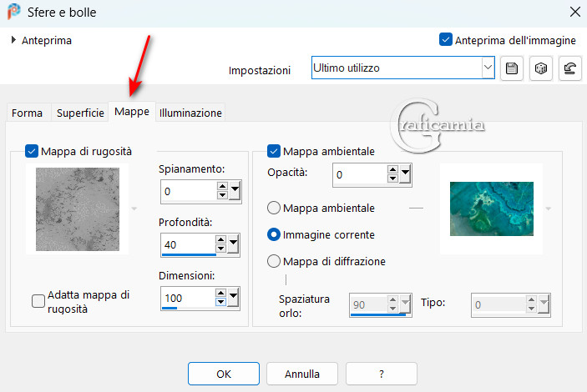The width and height of the screenshot is (587, 392).
Task: Open the Dimensioni slider dropdown arrow
Action: [233, 298]
